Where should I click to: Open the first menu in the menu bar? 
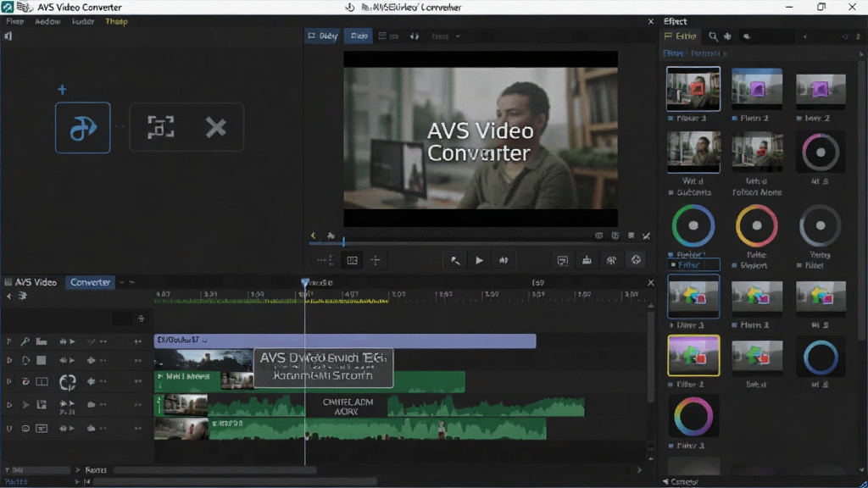(15, 21)
